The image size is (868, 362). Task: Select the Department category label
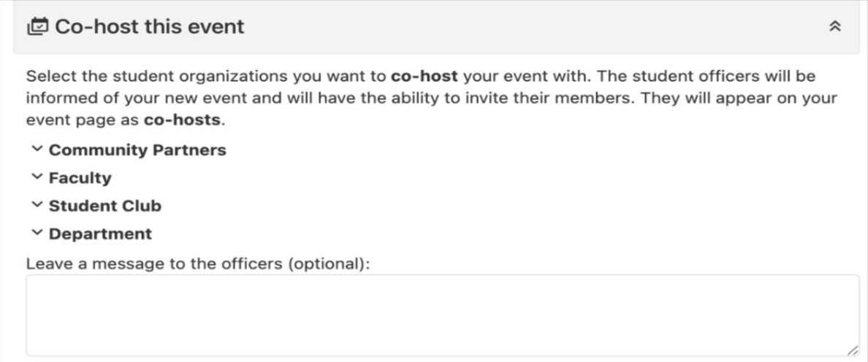(100, 234)
